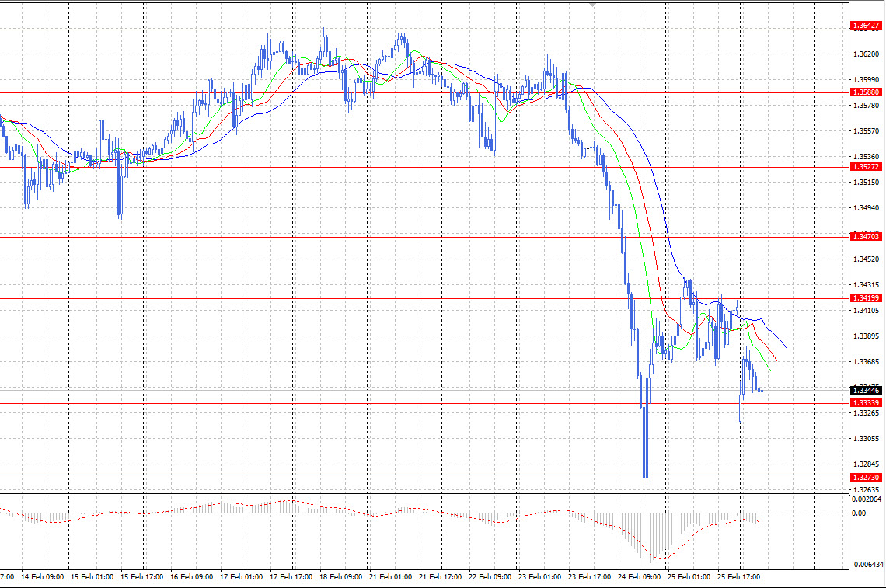Click the 1.34315 scale value
The height and width of the screenshot is (588, 886).
pyautogui.click(x=866, y=285)
